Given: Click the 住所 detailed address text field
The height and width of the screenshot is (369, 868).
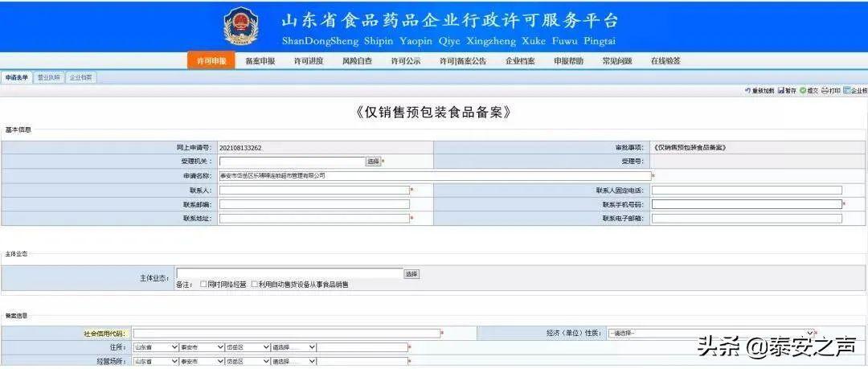Looking at the screenshot, I should pos(362,347).
